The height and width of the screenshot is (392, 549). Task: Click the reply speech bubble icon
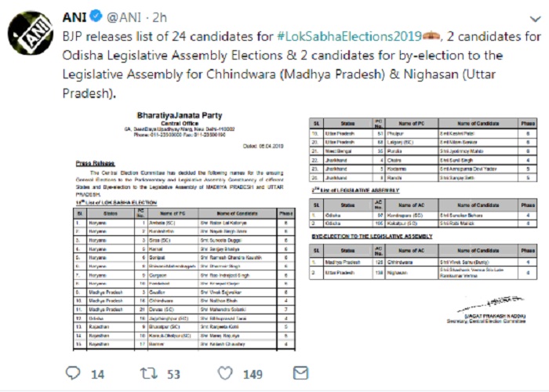[x=73, y=373]
